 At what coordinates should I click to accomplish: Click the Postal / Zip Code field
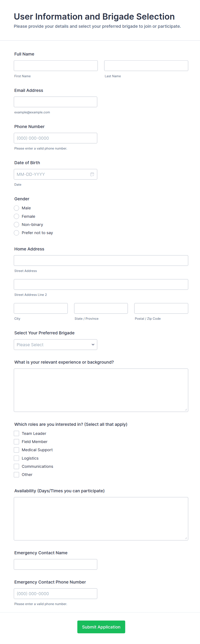(161, 309)
